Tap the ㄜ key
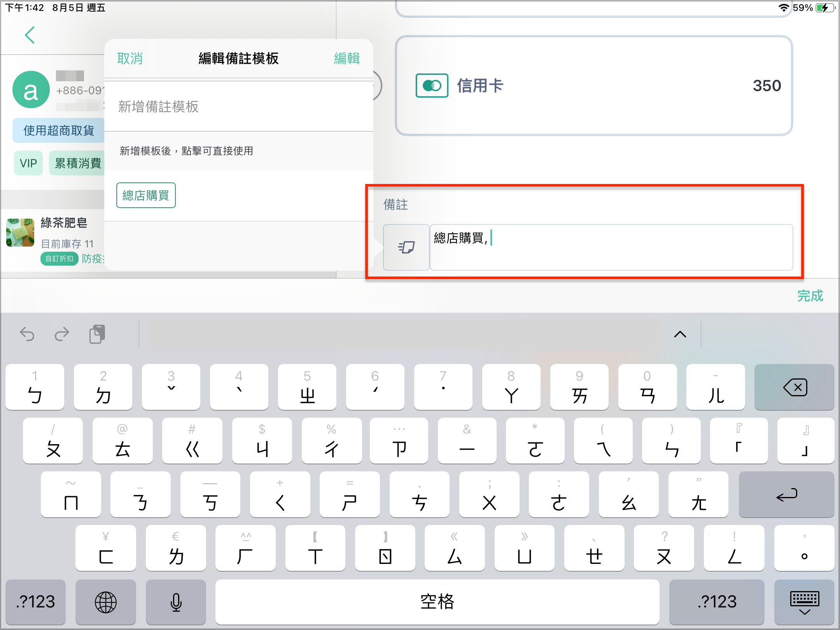The height and width of the screenshot is (630, 840). 559,494
